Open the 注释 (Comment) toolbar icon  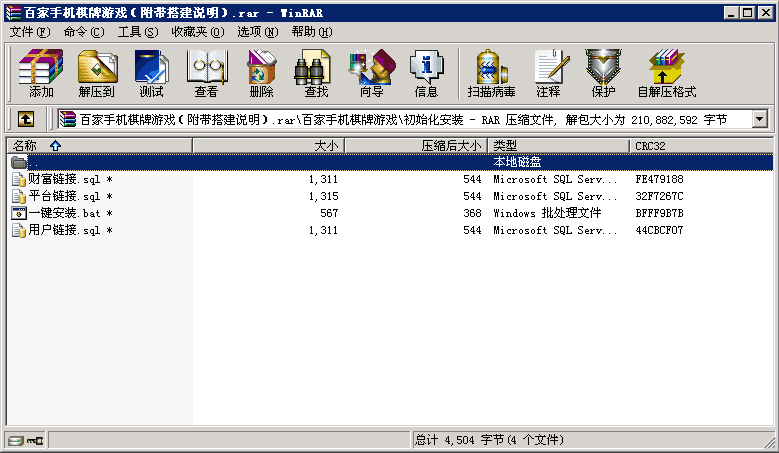coord(548,74)
